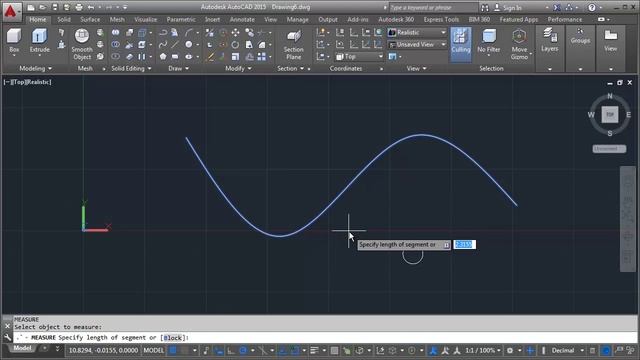Viewport: 640px width, 360px height.
Task: Select the Rotate tool in Modify
Action: [236, 44]
